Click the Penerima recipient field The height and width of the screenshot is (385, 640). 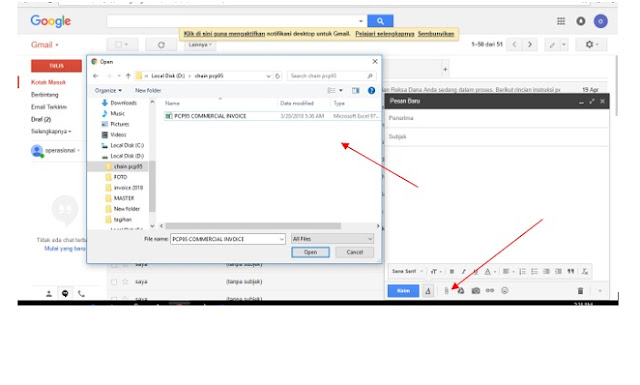496,118
